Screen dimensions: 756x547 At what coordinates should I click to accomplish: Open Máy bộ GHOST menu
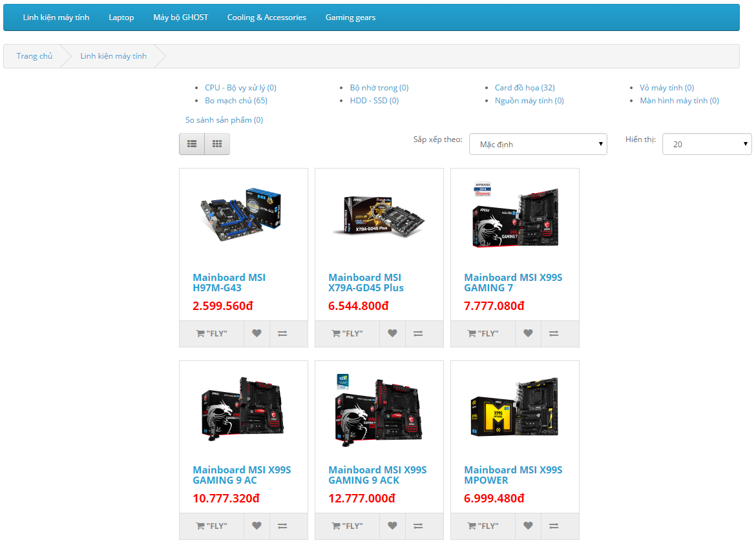click(181, 17)
